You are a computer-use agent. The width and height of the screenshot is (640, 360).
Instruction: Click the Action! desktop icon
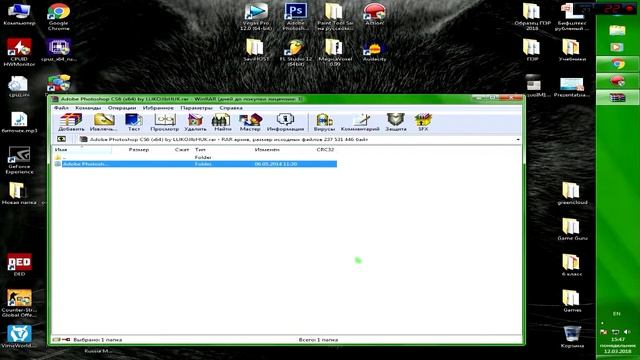[x=374, y=14]
